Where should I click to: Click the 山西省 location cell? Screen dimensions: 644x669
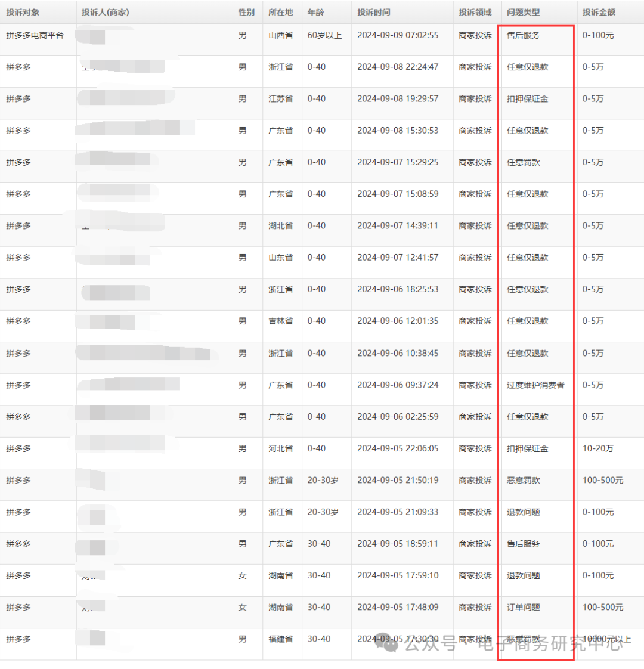pos(280,35)
